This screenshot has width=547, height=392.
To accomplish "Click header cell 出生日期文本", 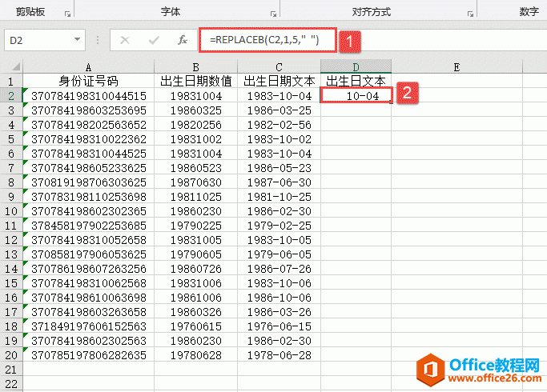I will pyautogui.click(x=279, y=81).
